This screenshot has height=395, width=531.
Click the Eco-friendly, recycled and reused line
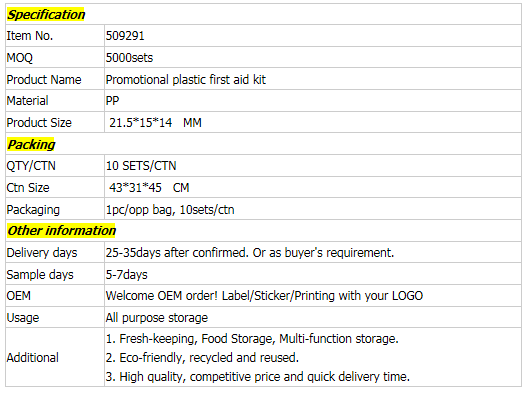[x=202, y=358]
